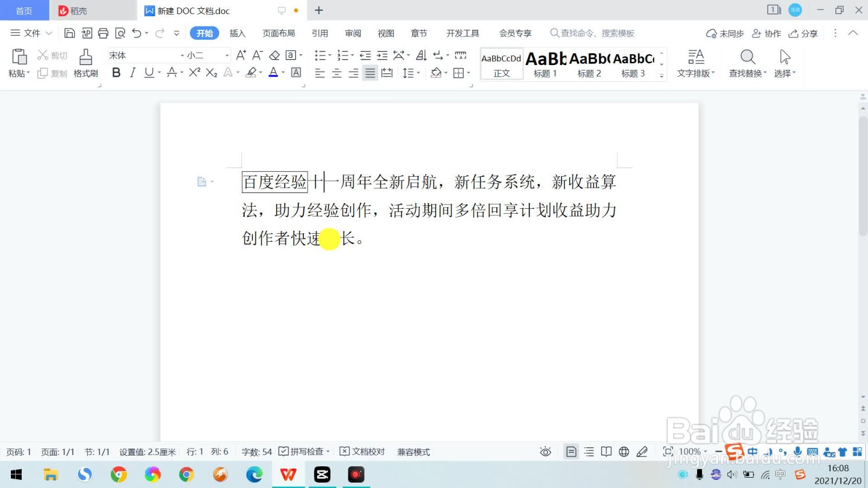Viewport: 868px width, 488px height.
Task: Open the 开发工具 tab
Action: pos(463,33)
